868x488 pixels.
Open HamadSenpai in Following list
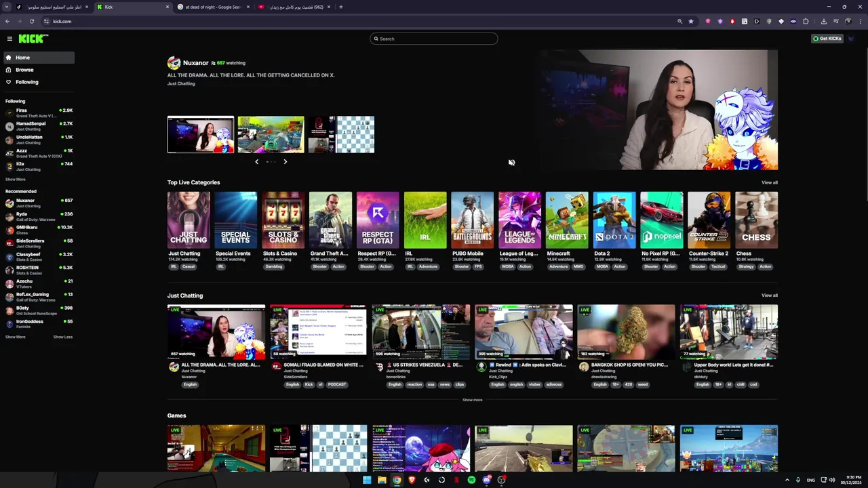pyautogui.click(x=39, y=126)
